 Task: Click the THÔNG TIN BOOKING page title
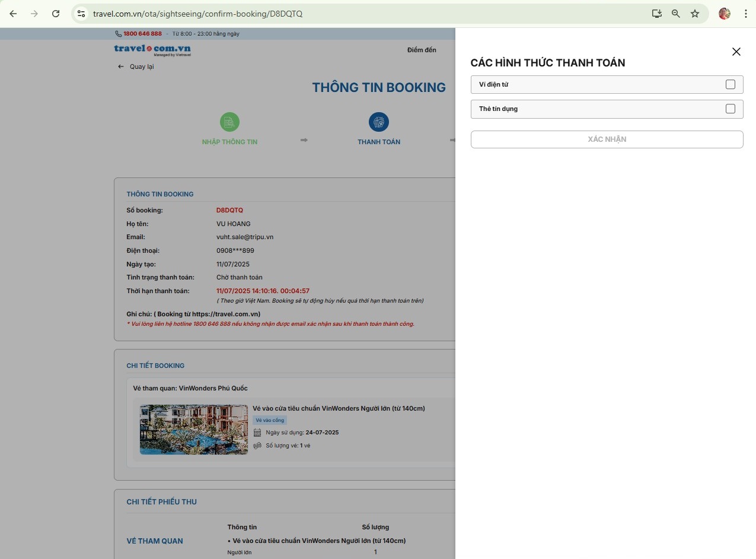[x=379, y=87]
